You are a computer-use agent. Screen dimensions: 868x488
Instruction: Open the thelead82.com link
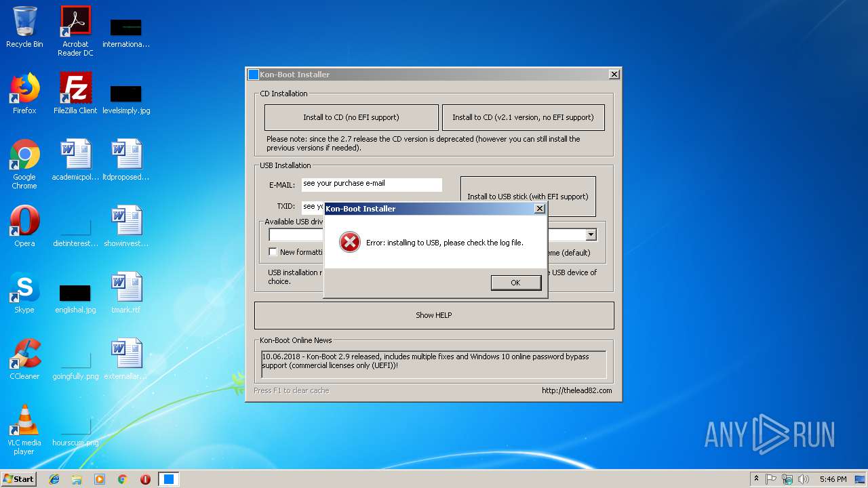(576, 390)
